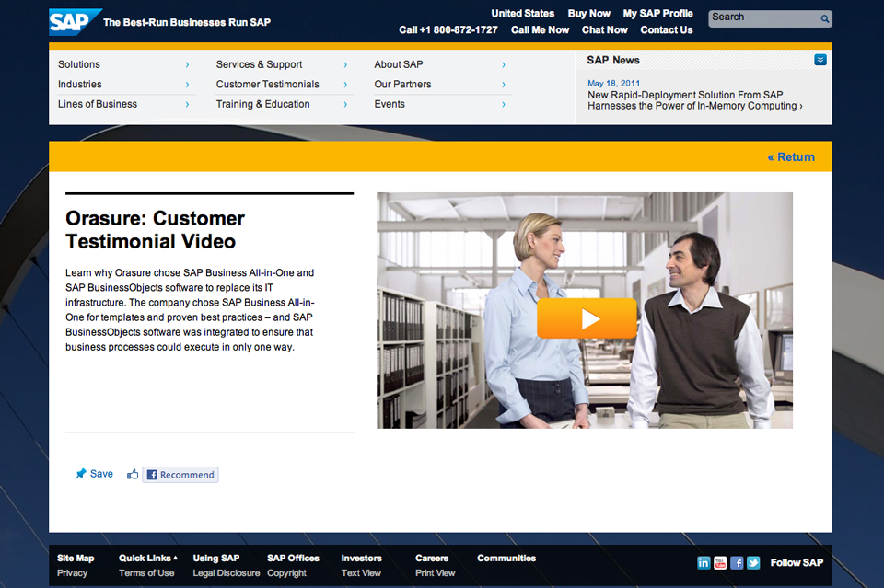Click the search magnifier icon
Screen dimensions: 884x588
click(x=825, y=18)
